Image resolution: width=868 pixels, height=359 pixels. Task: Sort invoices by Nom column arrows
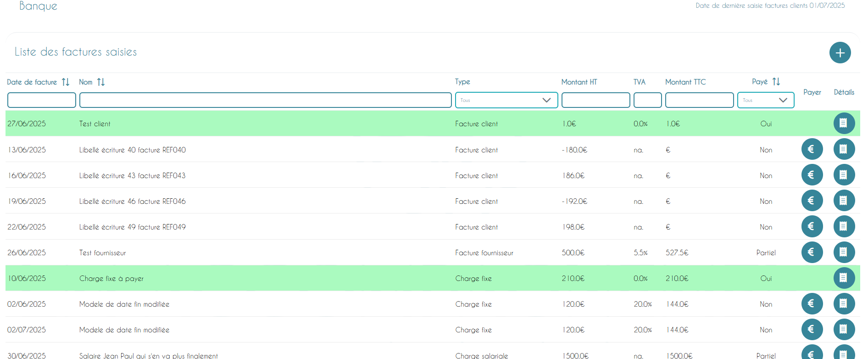click(x=101, y=82)
